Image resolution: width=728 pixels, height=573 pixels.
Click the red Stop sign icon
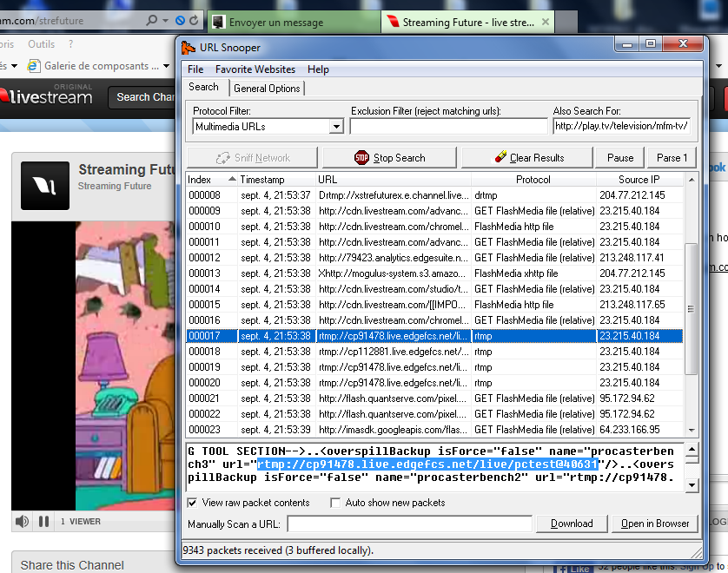pos(361,158)
